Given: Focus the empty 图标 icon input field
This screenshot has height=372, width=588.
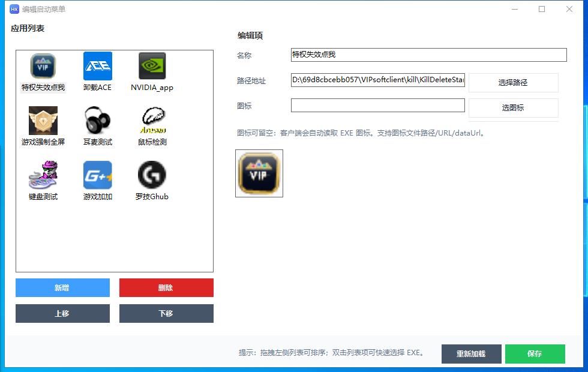Looking at the screenshot, I should pos(377,106).
